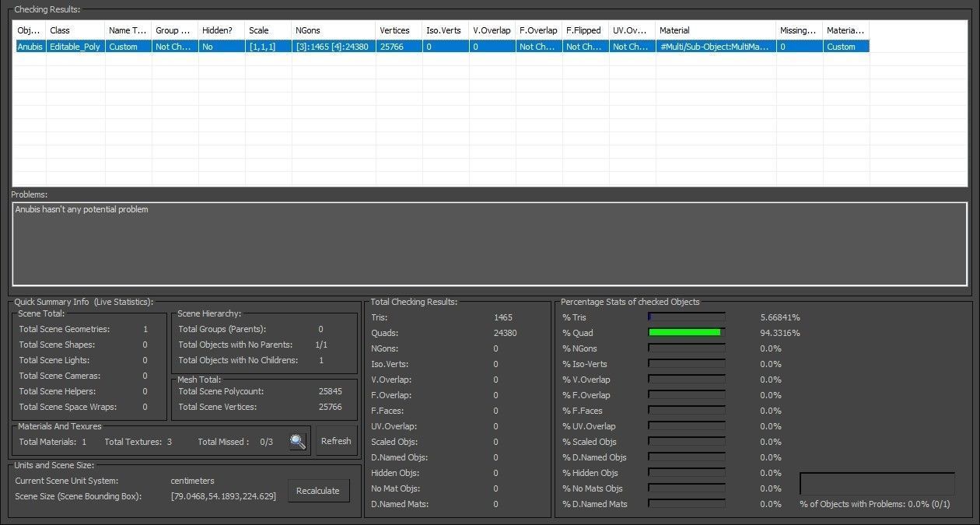This screenshot has width=980, height=525.
Task: Sort by the NGons column header
Action: click(x=334, y=30)
